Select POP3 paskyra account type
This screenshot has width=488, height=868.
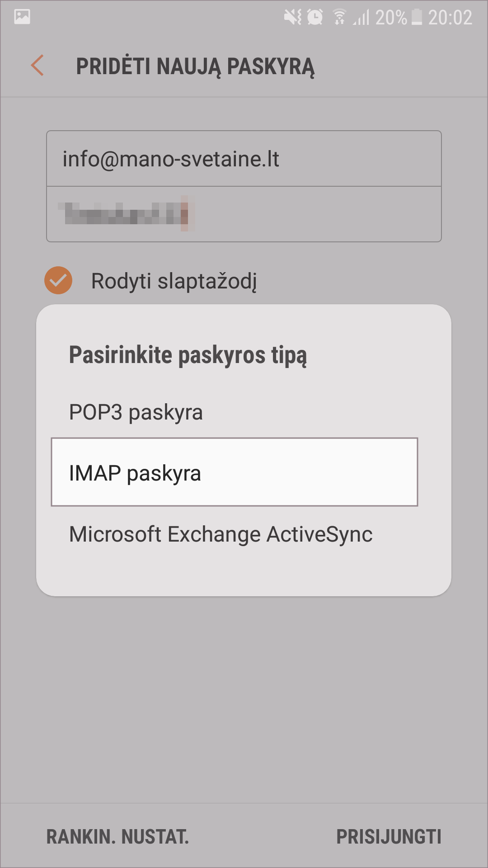point(136,412)
